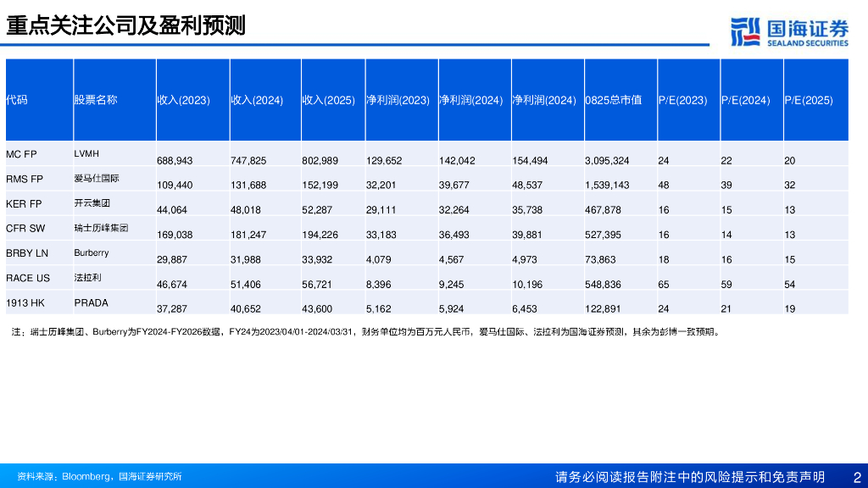Click the source line 资料来源:Bloomberg
868x488 pixels.
(99, 476)
